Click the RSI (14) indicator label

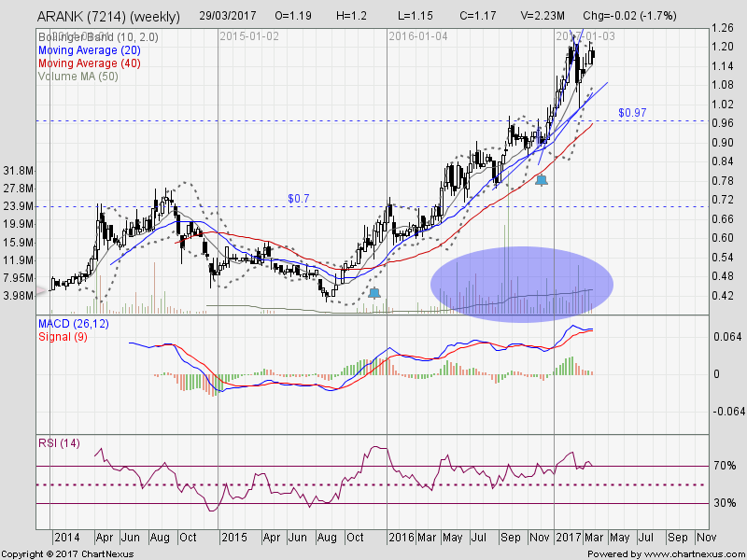pos(59,442)
